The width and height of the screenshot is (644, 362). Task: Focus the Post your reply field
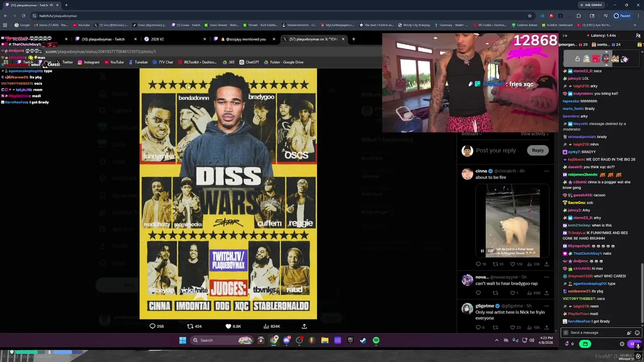[x=496, y=150]
